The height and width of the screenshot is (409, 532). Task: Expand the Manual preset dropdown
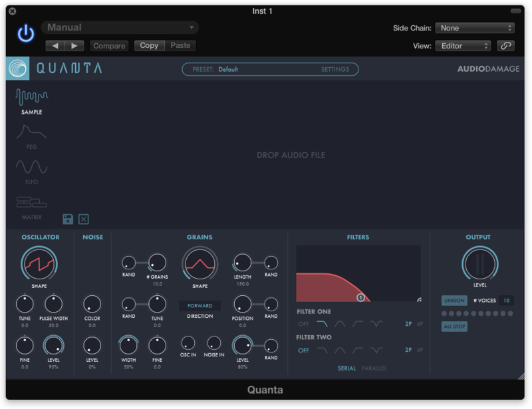tap(120, 27)
